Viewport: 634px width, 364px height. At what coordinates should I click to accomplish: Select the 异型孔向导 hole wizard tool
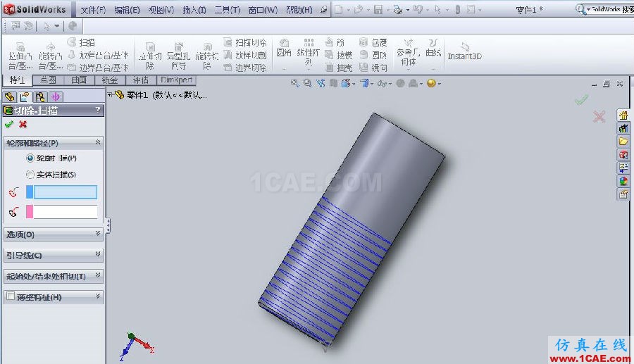178,56
